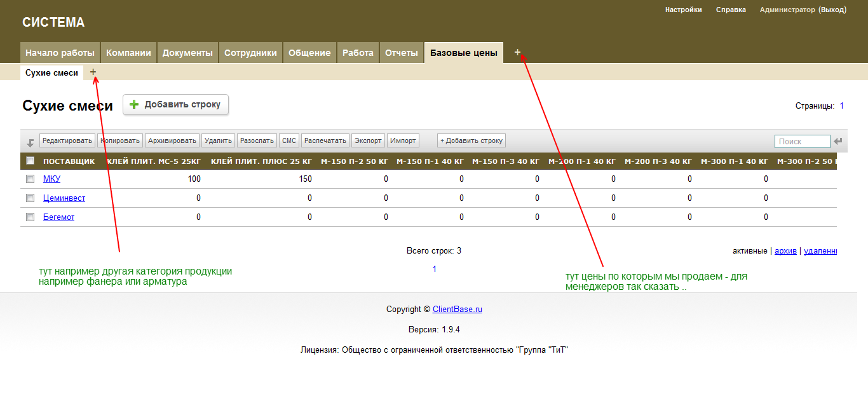Click into the Поиск search field
Screen dimensions: 868x415
[802, 141]
